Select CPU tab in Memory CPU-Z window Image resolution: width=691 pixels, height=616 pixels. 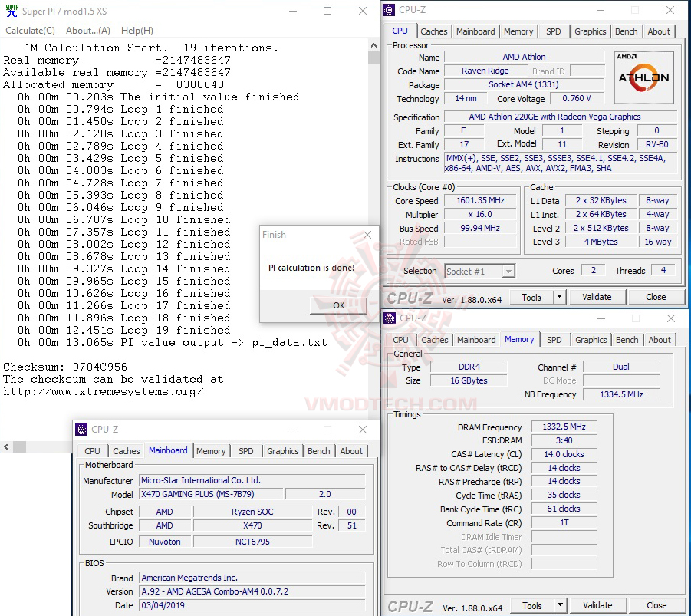tap(400, 340)
